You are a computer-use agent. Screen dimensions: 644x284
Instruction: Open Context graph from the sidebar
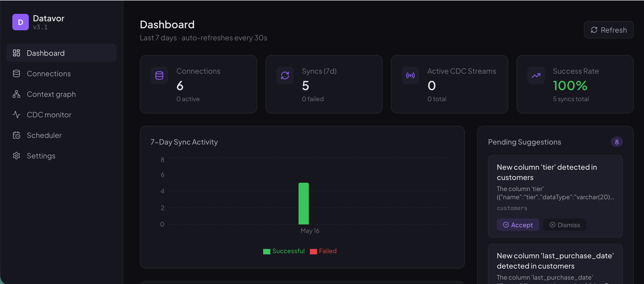click(61, 94)
